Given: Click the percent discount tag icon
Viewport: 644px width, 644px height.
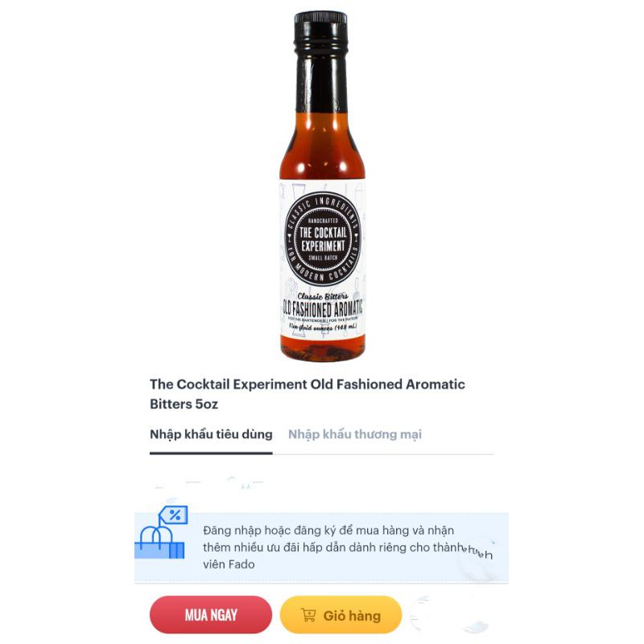Looking at the screenshot, I should (173, 514).
